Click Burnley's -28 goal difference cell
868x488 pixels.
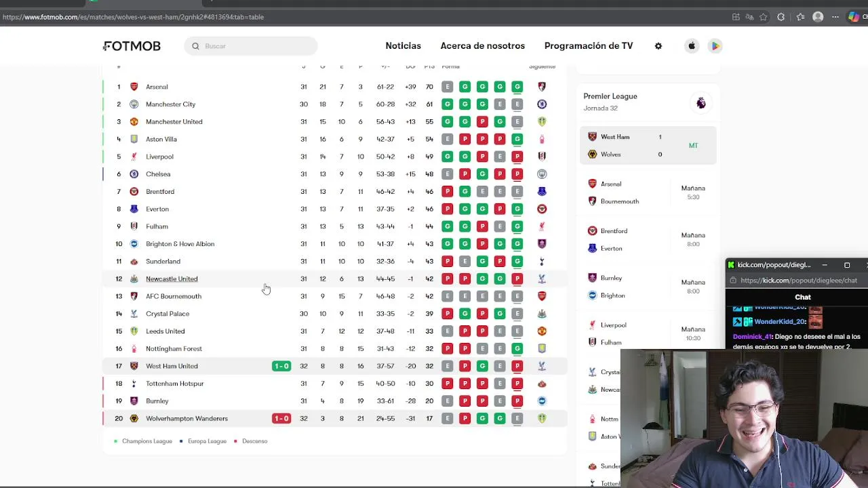tap(410, 401)
